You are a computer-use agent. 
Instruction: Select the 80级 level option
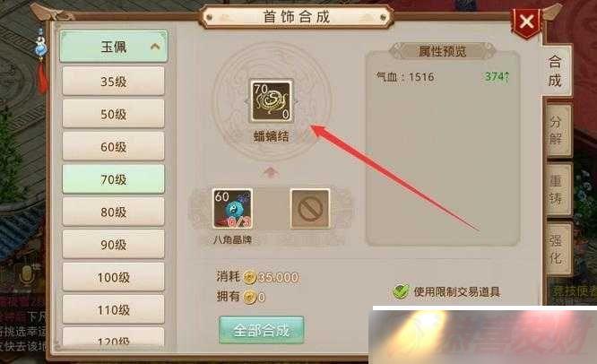[x=114, y=212]
